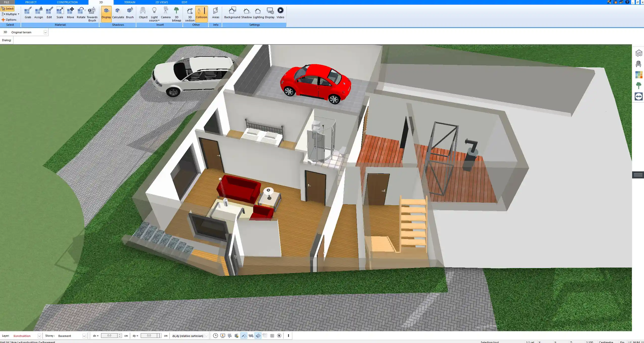Create a 3D section
Viewport: 644px width, 343px height.
(x=189, y=13)
